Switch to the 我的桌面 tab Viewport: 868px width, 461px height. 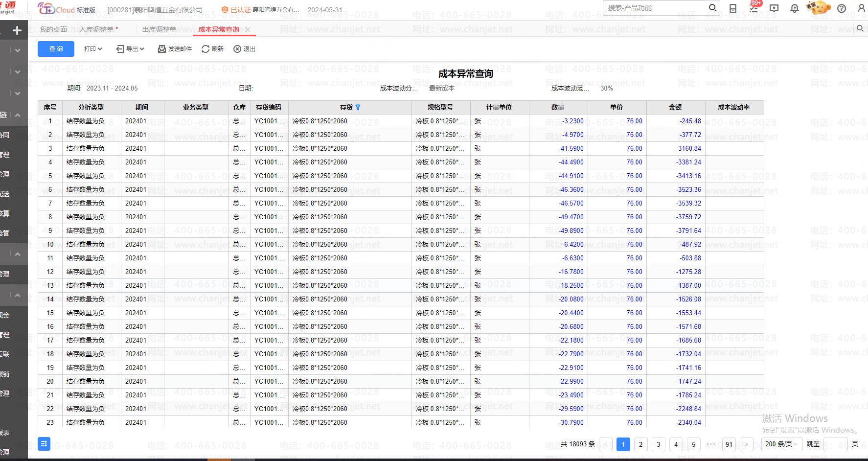(x=53, y=29)
